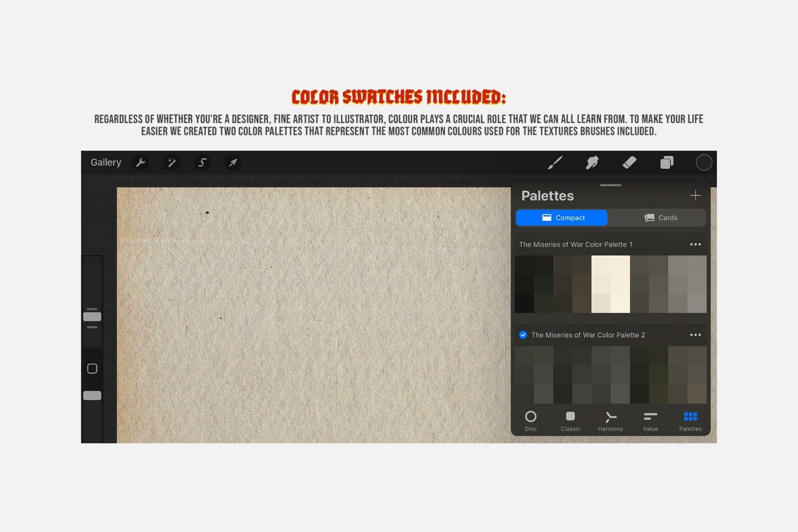Return to the Gallery

point(106,162)
